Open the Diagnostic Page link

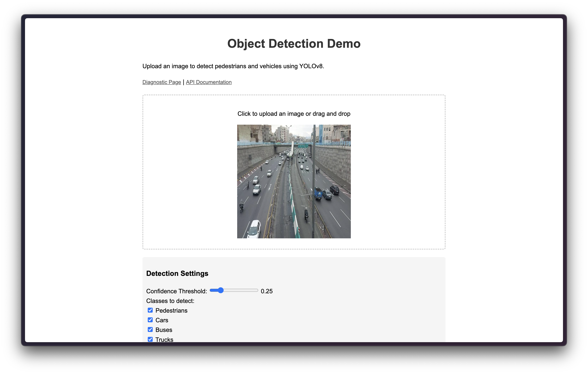pyautogui.click(x=161, y=82)
